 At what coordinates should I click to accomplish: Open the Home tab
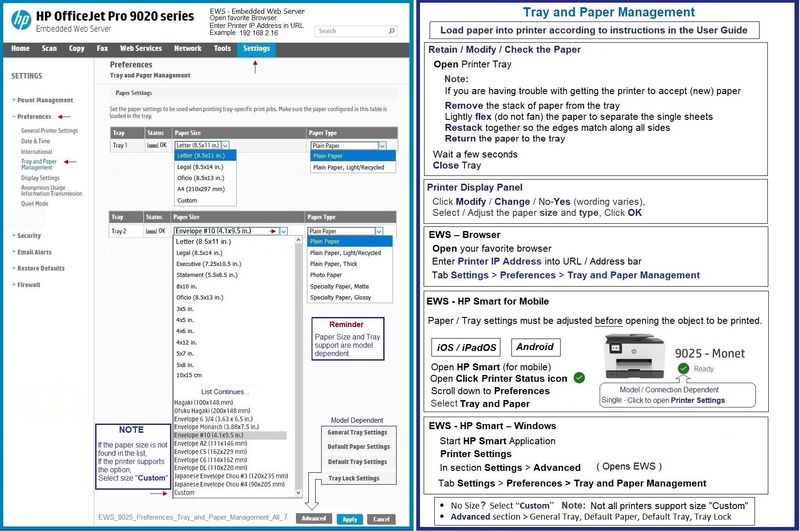point(20,48)
